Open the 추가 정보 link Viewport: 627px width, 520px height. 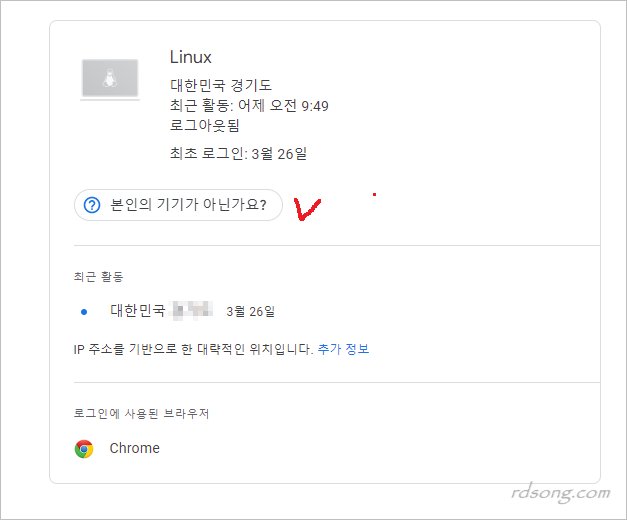pos(343,349)
